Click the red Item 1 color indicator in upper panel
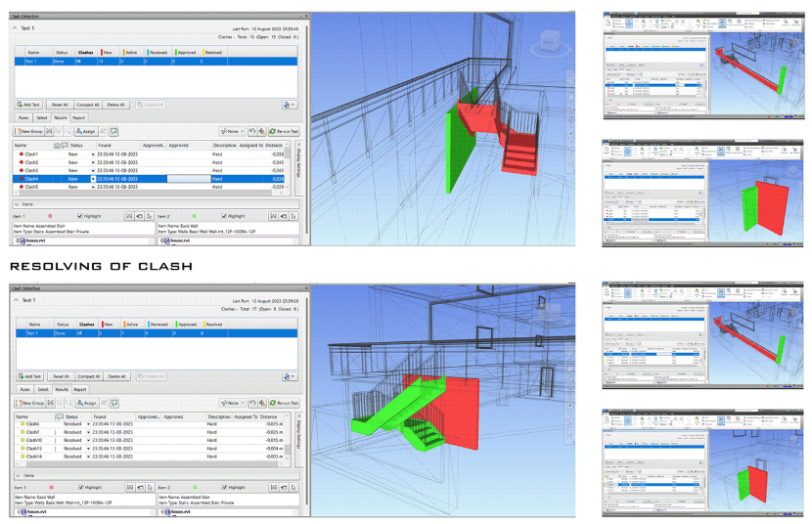The width and height of the screenshot is (812, 524). tap(52, 216)
